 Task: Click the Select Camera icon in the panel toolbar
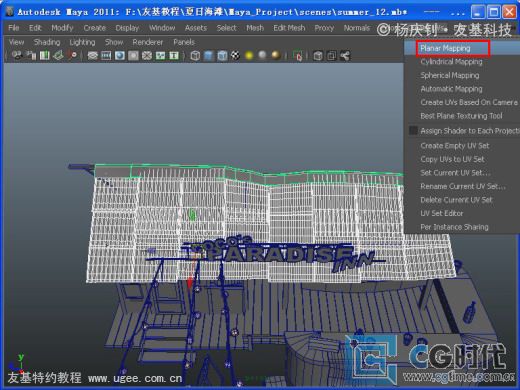click(x=17, y=55)
